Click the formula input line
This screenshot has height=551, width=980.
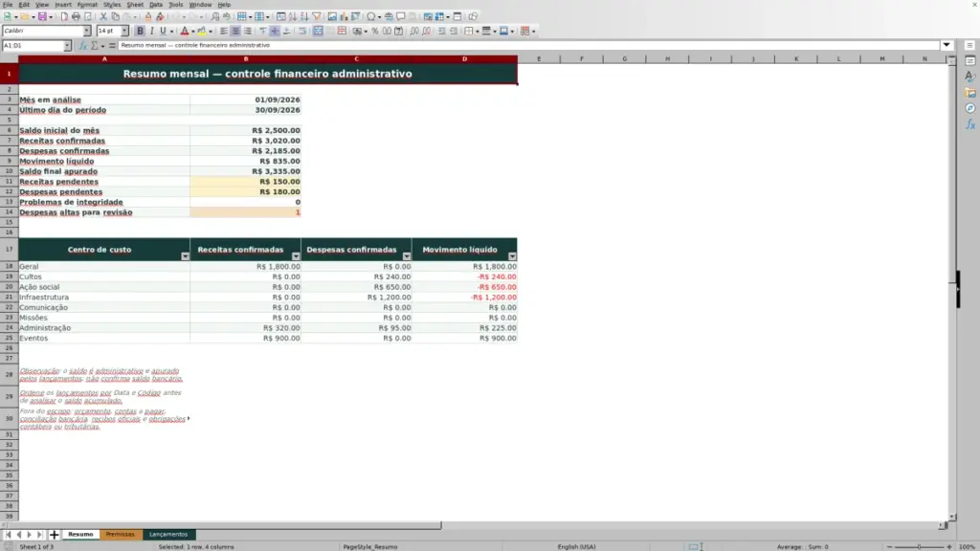pos(528,46)
